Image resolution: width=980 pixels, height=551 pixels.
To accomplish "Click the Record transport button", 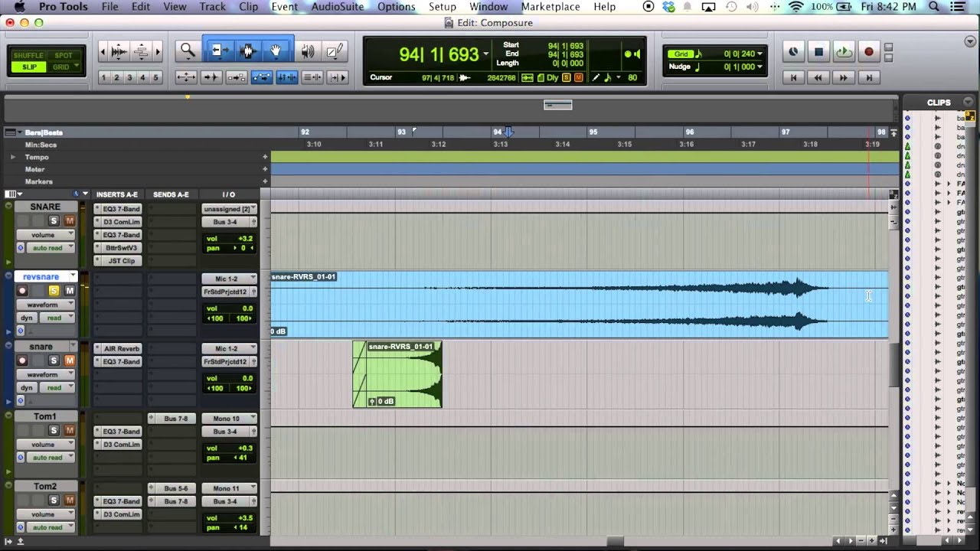I will tap(869, 52).
